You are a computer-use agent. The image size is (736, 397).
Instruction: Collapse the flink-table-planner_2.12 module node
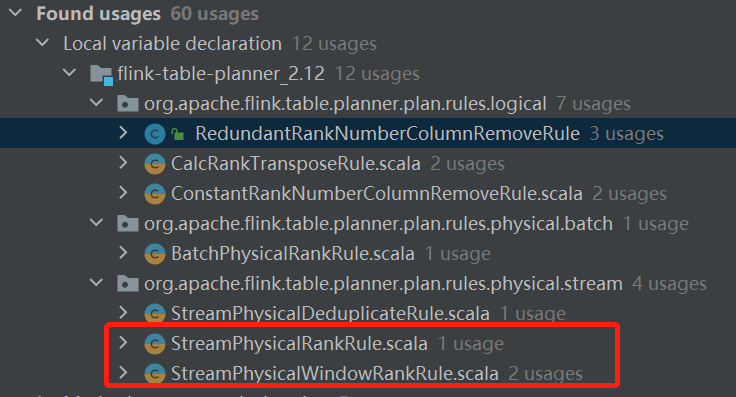point(69,73)
